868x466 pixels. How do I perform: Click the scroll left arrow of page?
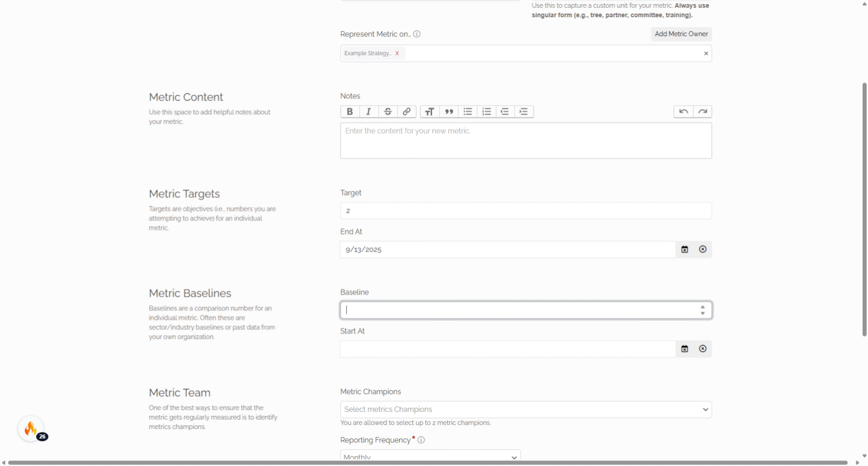(4, 462)
